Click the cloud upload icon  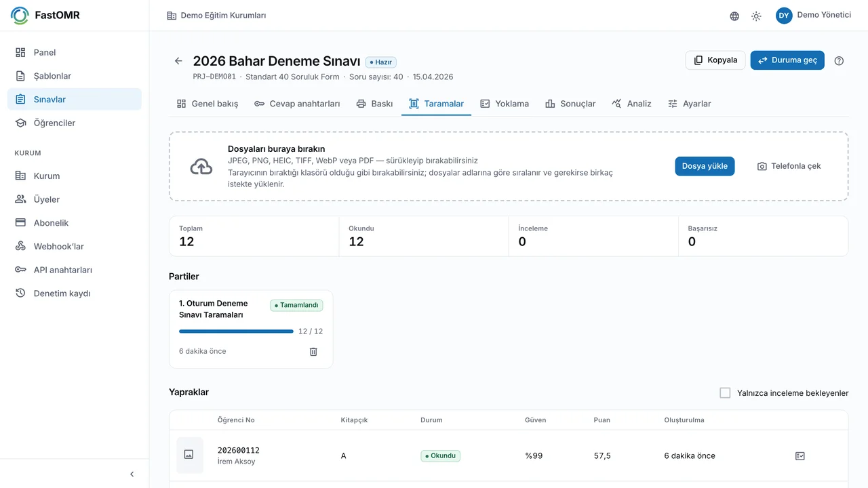[201, 167]
